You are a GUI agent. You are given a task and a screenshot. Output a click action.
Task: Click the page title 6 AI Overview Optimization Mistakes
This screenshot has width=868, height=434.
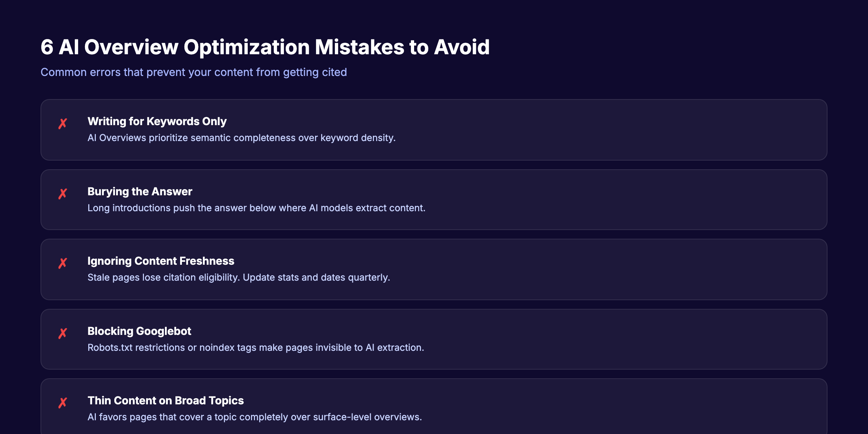coord(265,47)
